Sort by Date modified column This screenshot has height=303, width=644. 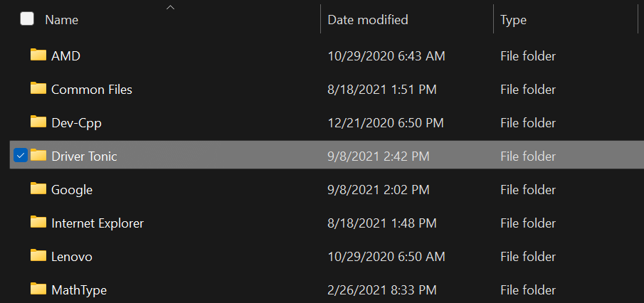[368, 19]
